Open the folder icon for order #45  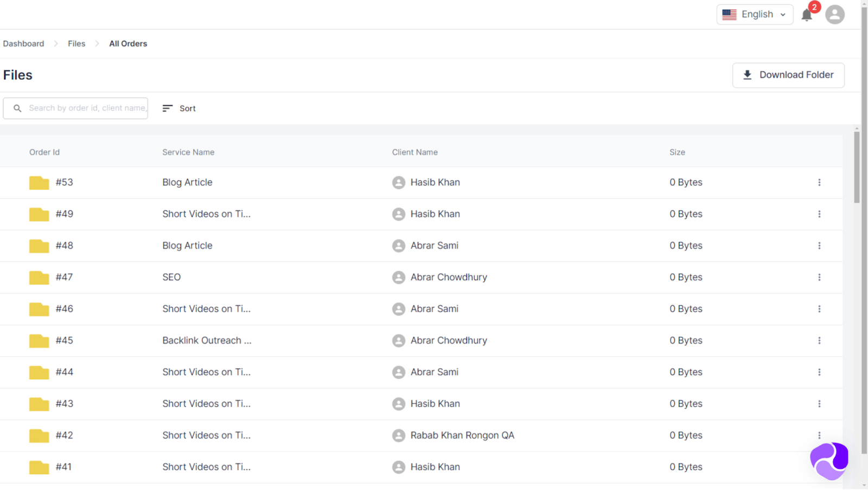coord(39,341)
